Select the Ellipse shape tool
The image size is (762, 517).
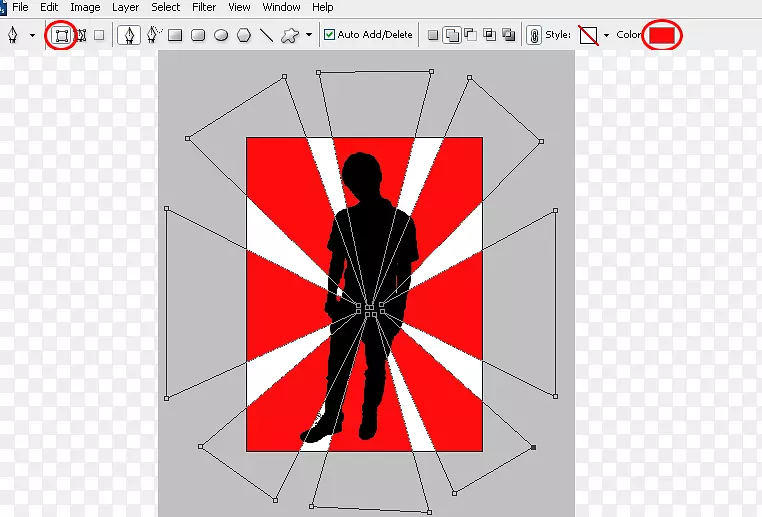coord(221,35)
